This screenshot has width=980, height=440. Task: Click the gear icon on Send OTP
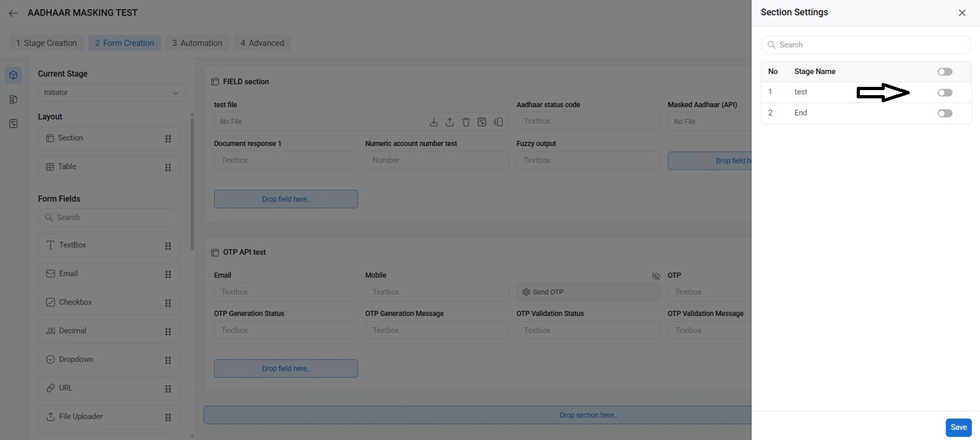[x=526, y=292]
